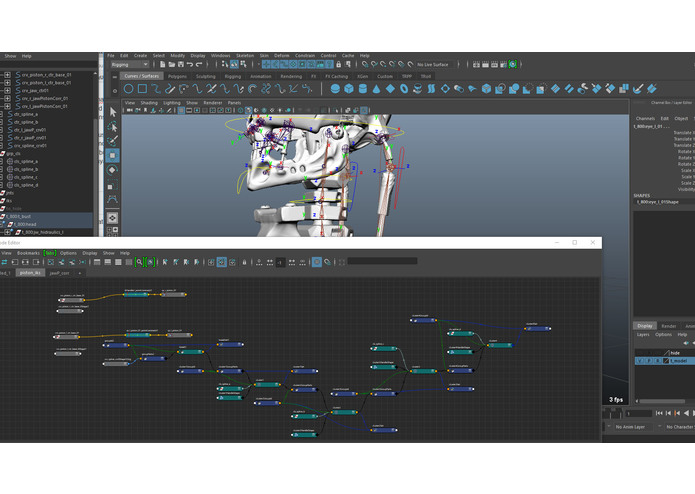Create a NURBS Cube from shelf
Image resolution: width=695 pixels, height=494 pixels.
(x=349, y=89)
